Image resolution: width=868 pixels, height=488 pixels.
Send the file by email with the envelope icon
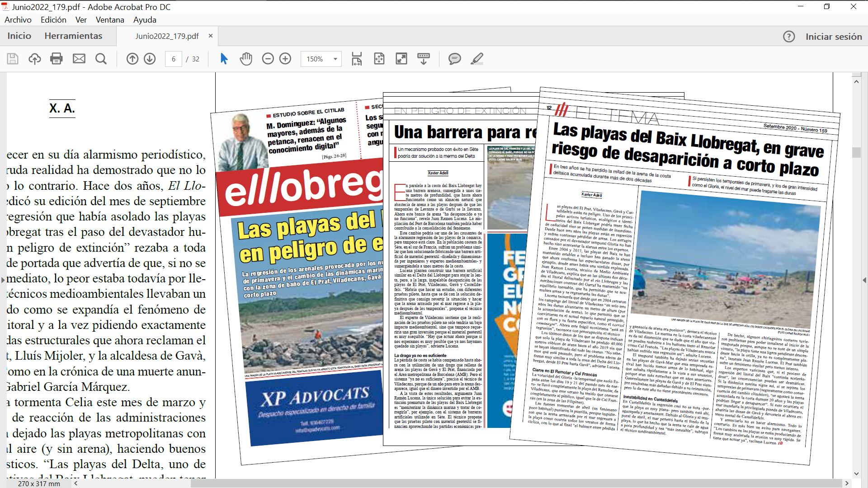pos(79,59)
